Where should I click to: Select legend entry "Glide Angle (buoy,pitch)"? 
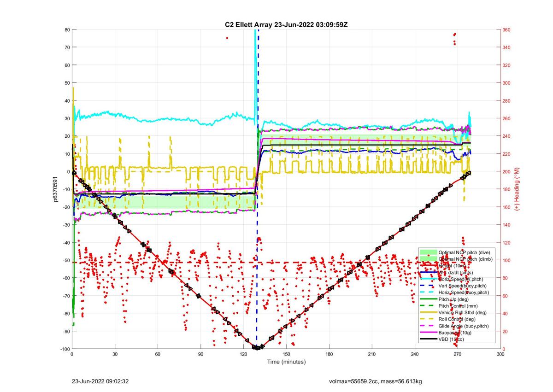click(464, 326)
